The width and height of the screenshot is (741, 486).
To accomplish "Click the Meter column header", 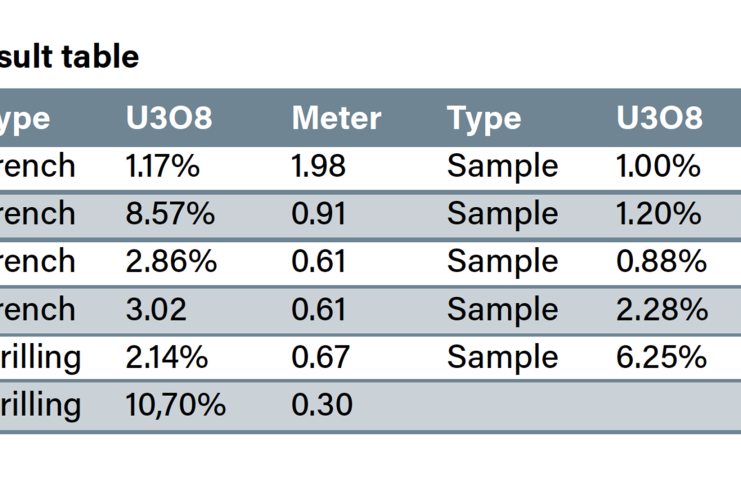I will click(x=336, y=119).
